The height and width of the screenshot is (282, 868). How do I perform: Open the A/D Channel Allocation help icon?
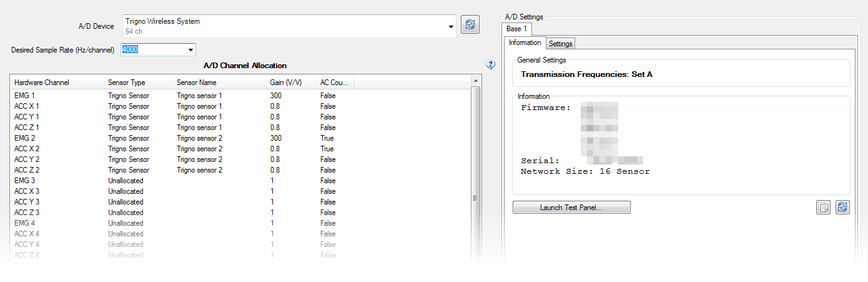click(x=491, y=64)
